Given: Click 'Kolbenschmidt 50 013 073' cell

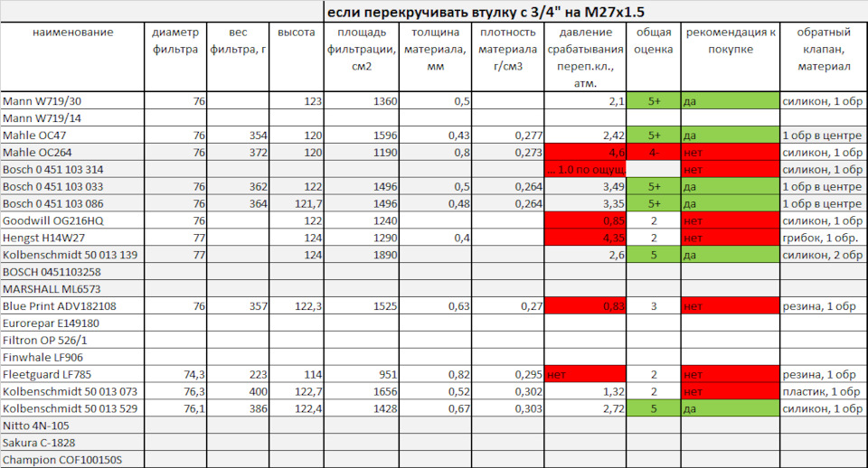Looking at the screenshot, I should 72,392.
